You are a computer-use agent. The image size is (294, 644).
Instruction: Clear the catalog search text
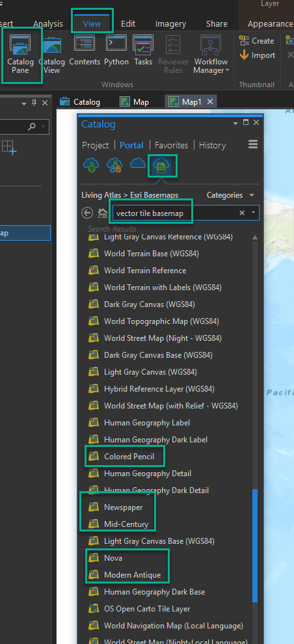[242, 213]
